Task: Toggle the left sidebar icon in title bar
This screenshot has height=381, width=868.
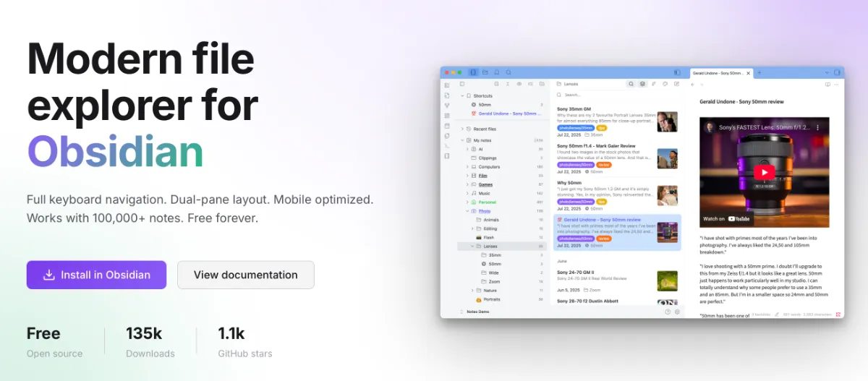Action: [473, 72]
